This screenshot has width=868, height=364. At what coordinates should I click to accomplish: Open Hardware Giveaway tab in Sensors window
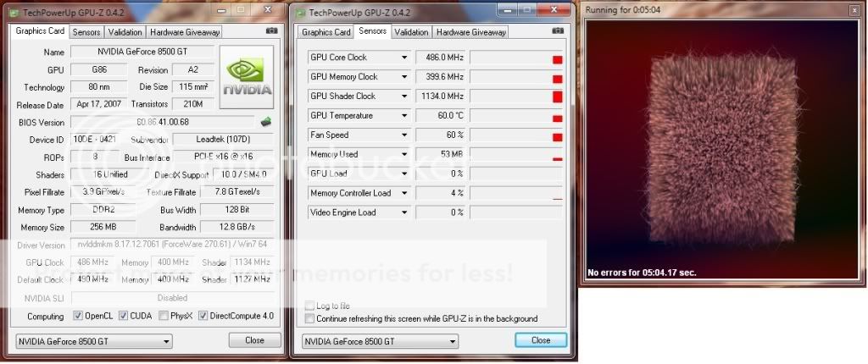[x=471, y=32]
